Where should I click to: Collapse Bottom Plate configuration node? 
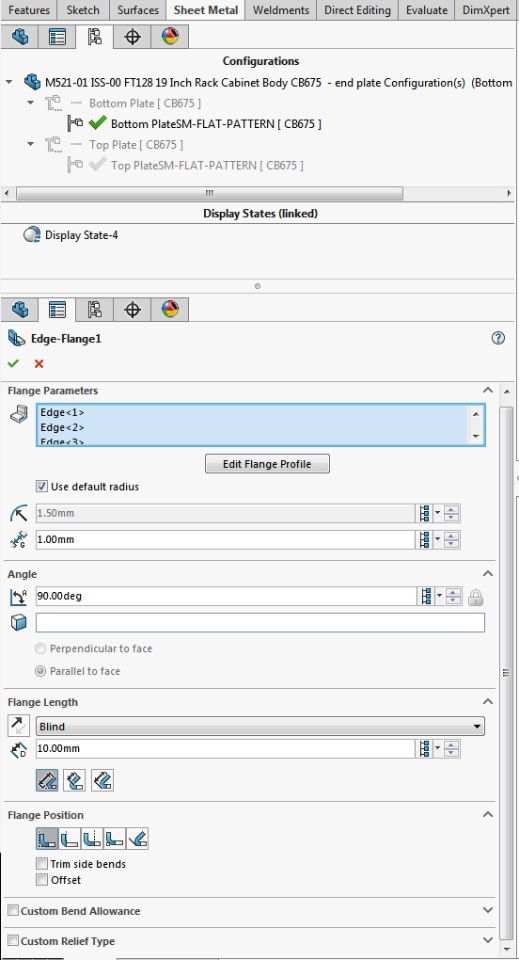point(31,103)
